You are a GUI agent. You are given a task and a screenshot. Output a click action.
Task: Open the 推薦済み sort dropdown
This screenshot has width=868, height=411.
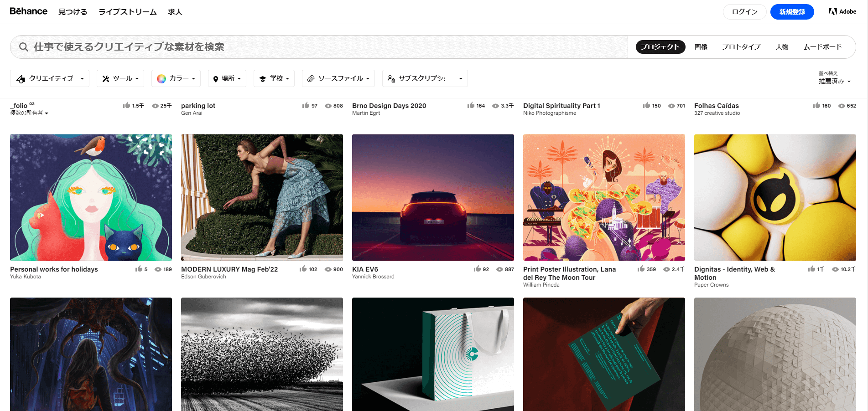(834, 81)
